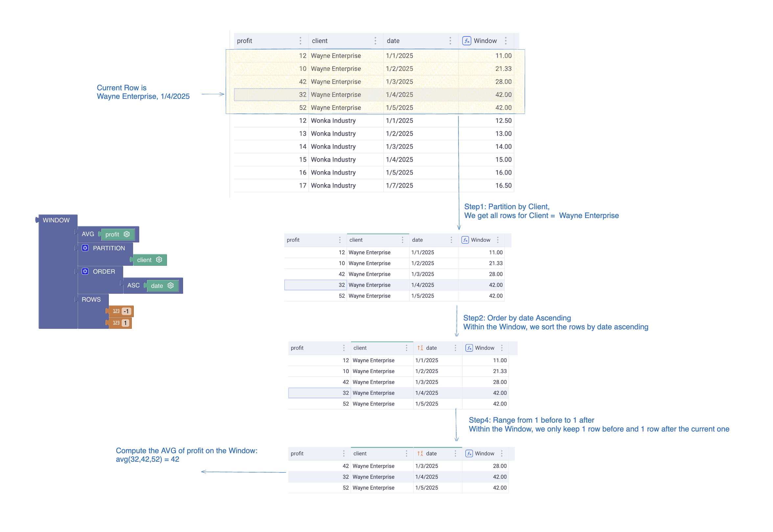The width and height of the screenshot is (773, 532).
Task: Click the ASC sort direction label
Action: (133, 285)
